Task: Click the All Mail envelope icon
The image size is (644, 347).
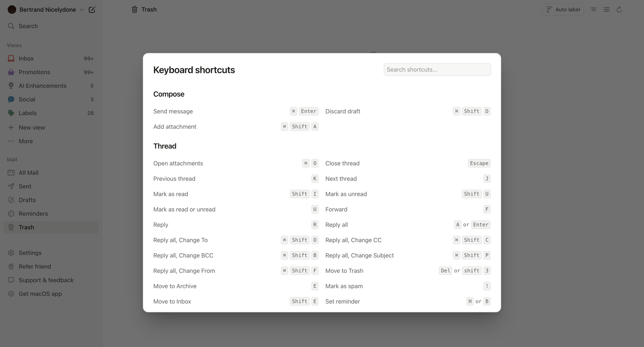Action: [11, 173]
